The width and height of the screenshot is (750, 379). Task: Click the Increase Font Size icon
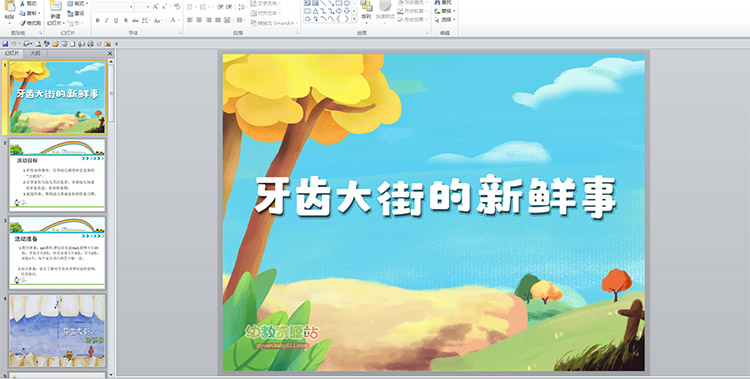[156, 7]
